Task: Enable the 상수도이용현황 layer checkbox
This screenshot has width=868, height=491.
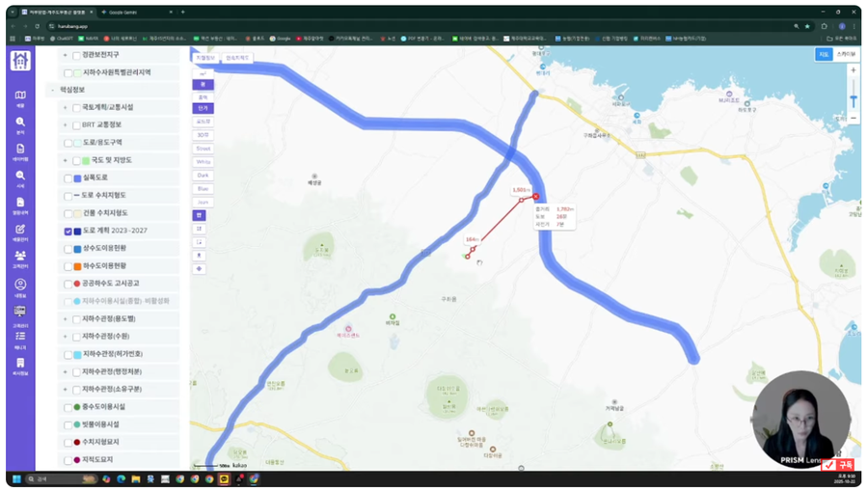Action: (x=68, y=249)
